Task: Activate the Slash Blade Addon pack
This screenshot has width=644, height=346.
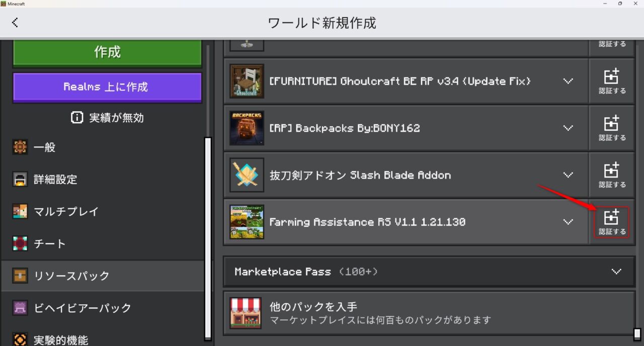Action: 612,175
